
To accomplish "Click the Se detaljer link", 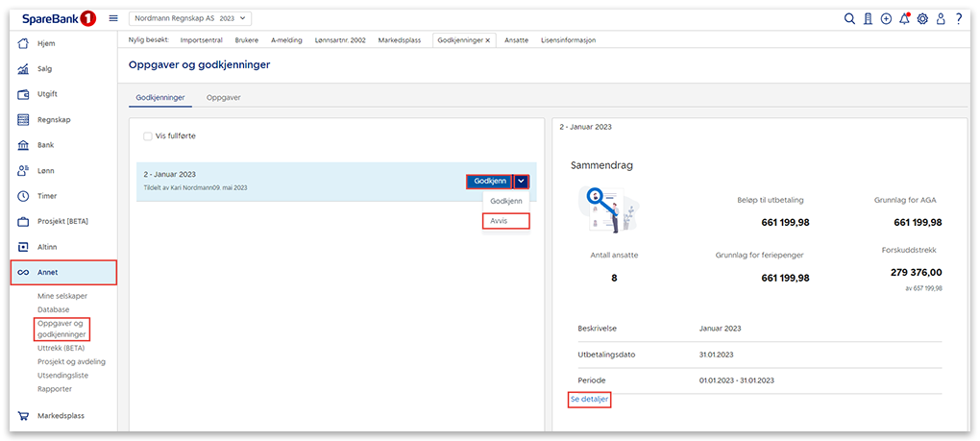I will [589, 399].
